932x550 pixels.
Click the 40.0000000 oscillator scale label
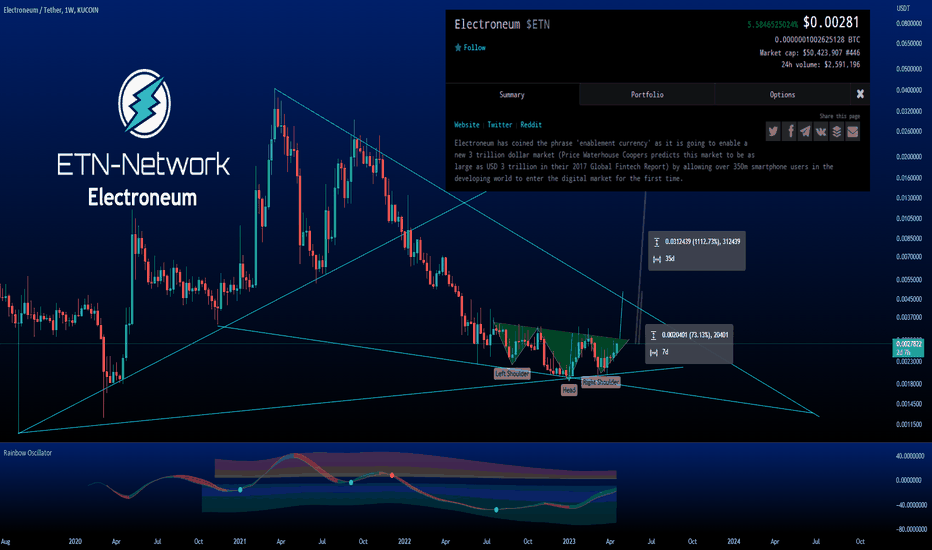[911, 456]
